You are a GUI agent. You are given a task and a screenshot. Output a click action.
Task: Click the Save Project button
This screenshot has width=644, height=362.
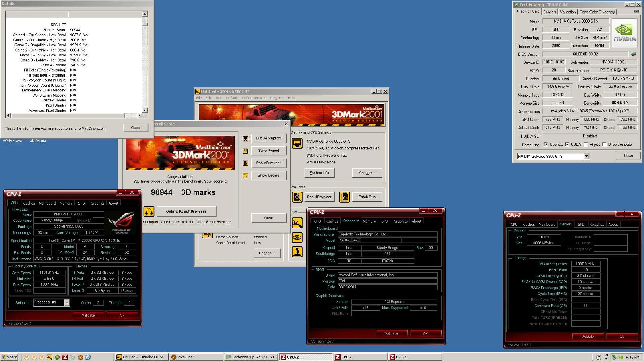coord(268,151)
